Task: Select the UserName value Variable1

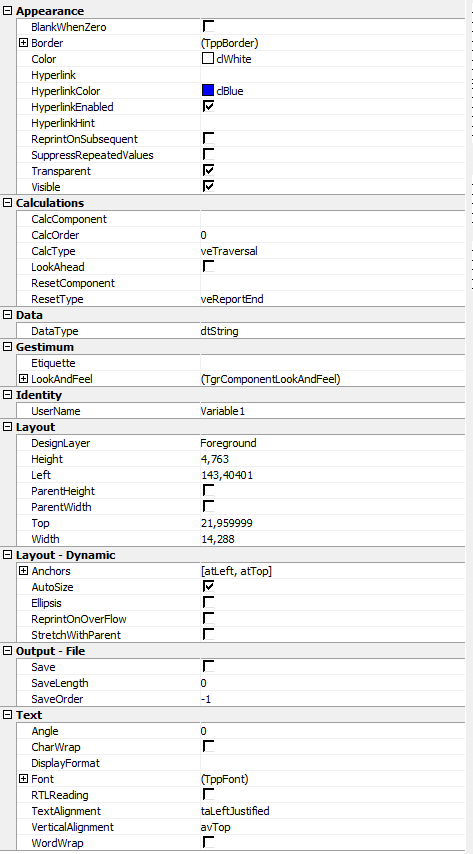Action: (x=223, y=411)
